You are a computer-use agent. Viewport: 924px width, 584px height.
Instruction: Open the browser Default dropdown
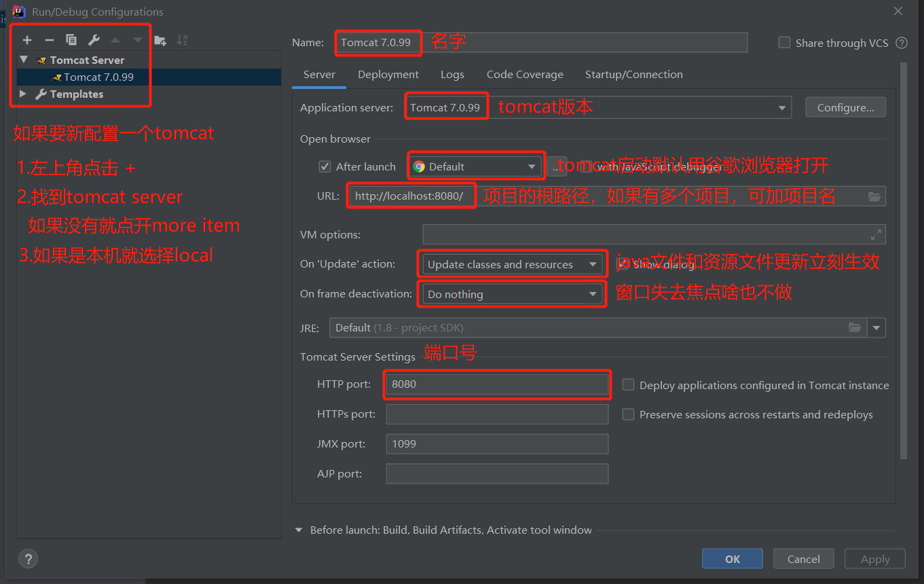click(x=476, y=166)
